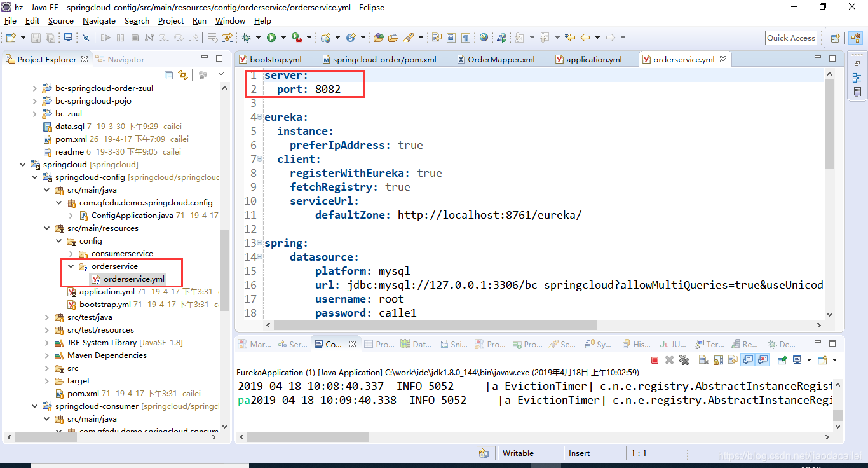Open the Window menu

(230, 20)
